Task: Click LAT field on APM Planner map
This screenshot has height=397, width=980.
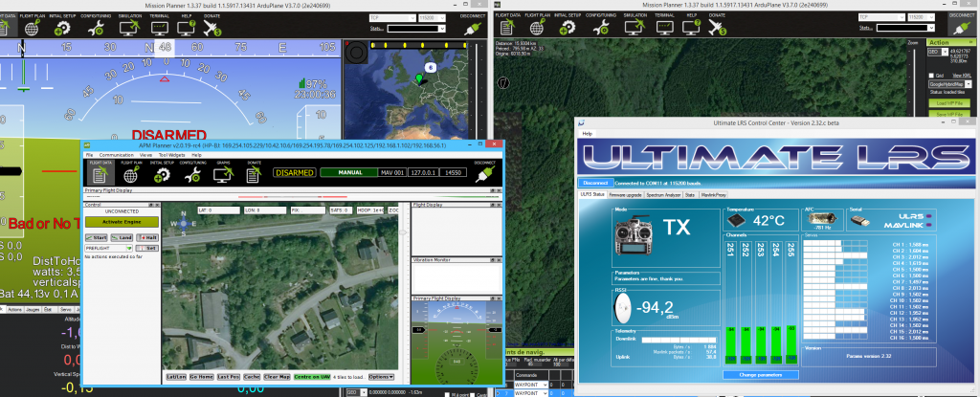Action: coord(218,210)
